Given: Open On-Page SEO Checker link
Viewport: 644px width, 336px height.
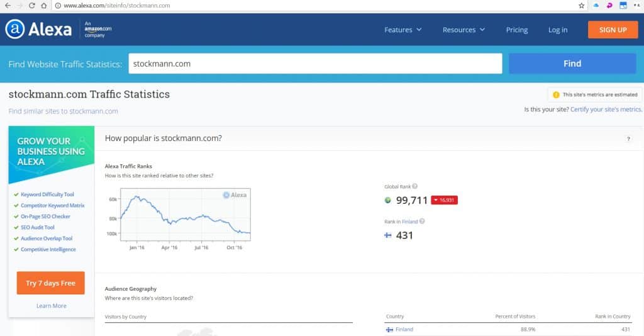Looking at the screenshot, I should click(45, 216).
